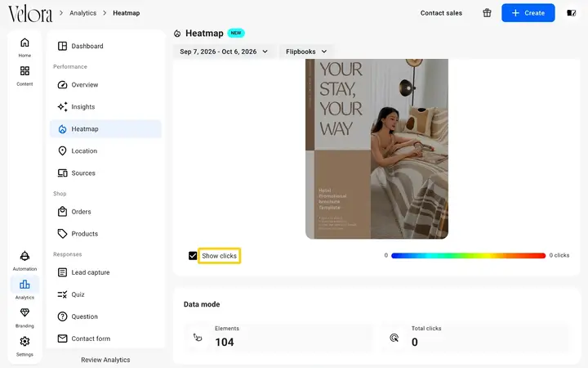
Task: Click the Data mode heading
Action: (202, 304)
